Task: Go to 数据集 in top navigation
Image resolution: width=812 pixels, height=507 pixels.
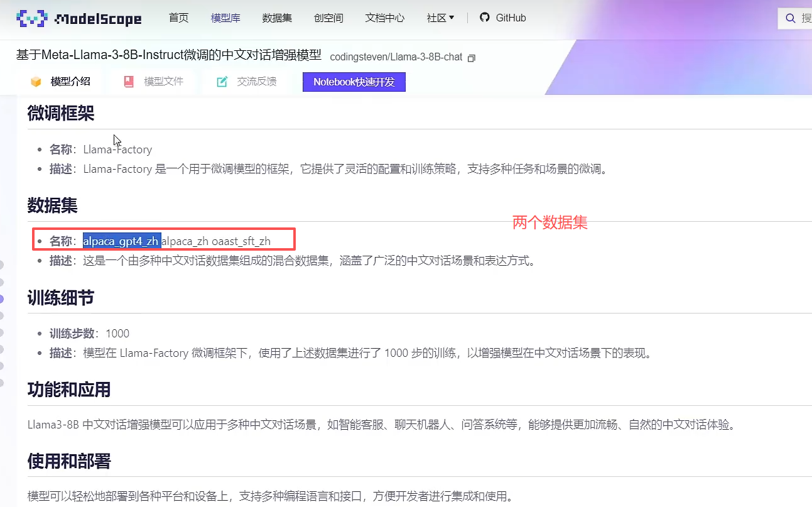Action: tap(277, 18)
